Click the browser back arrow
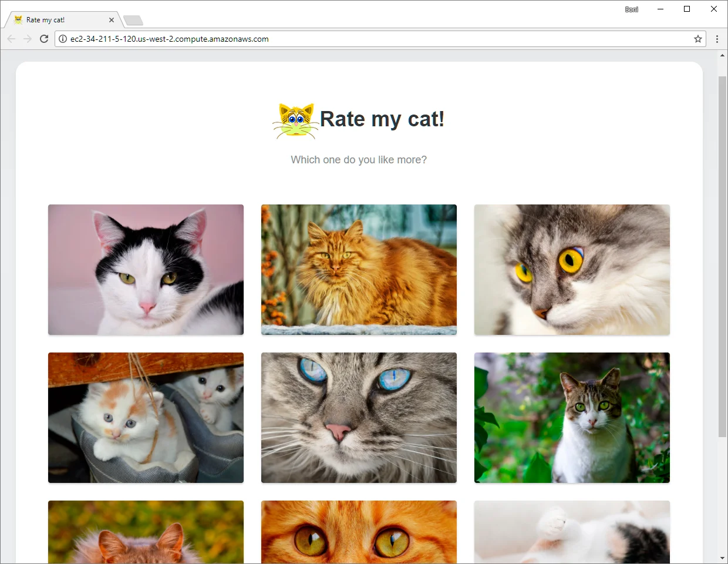The width and height of the screenshot is (728, 564). [x=11, y=39]
